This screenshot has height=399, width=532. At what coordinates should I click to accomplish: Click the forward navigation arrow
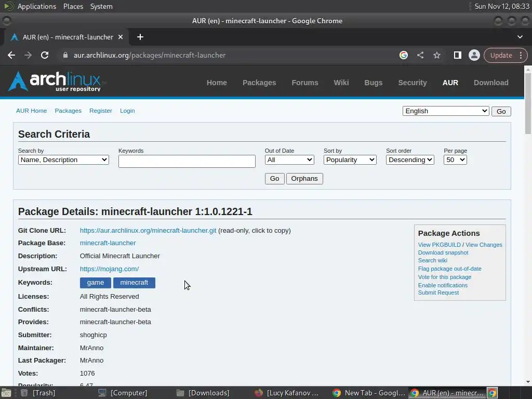tap(28, 55)
